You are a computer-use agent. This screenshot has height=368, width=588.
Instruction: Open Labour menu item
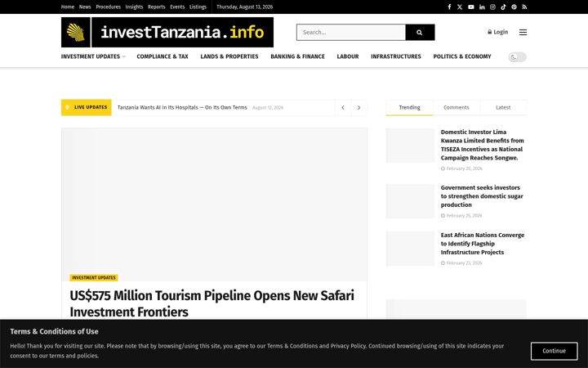click(348, 56)
